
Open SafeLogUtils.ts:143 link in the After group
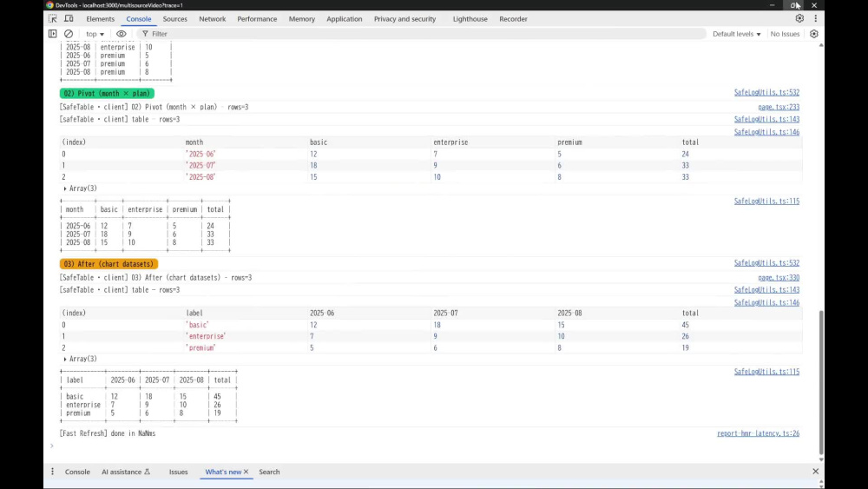click(766, 289)
